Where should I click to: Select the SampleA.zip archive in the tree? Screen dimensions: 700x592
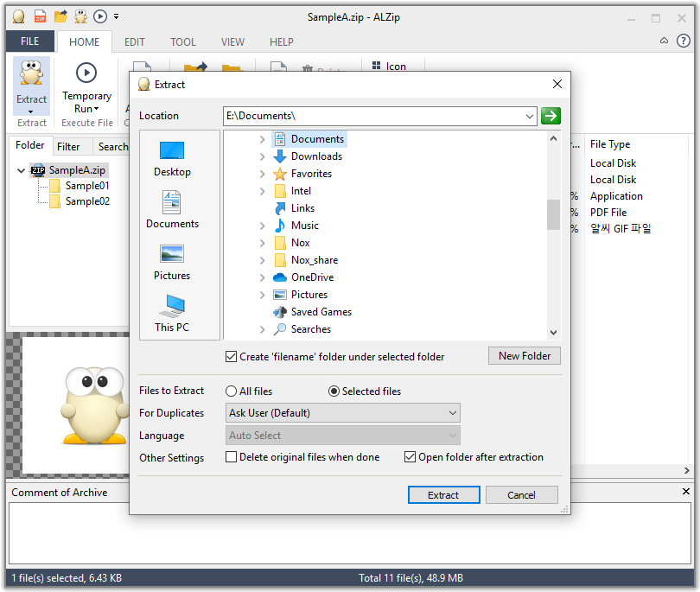coord(69,170)
